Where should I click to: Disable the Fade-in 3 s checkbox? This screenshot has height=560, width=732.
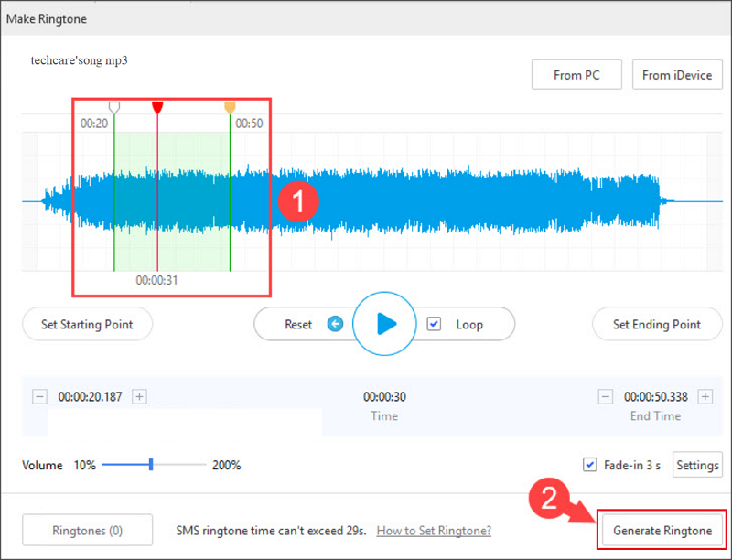(x=590, y=465)
